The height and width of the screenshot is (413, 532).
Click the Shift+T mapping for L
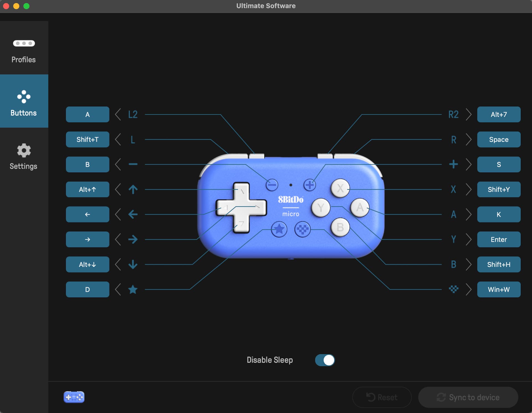pyautogui.click(x=88, y=139)
